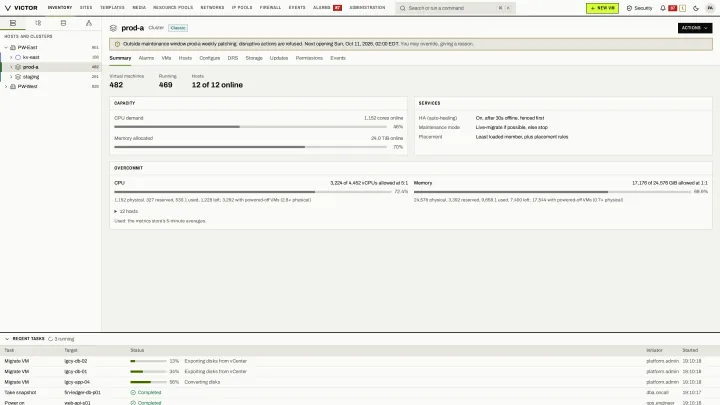Expand the PW-West tree node

point(6,86)
